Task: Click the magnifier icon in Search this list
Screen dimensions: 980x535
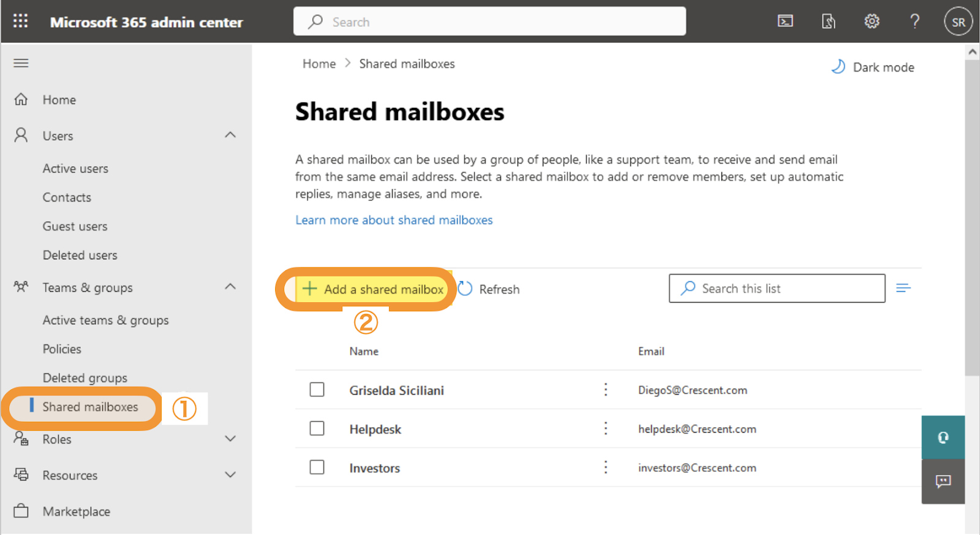Action: [x=688, y=288]
